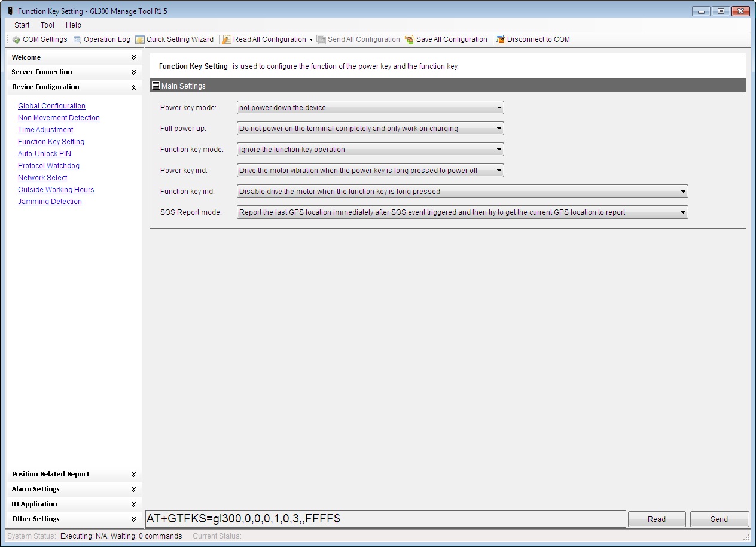The height and width of the screenshot is (547, 756).
Task: Open the SOS Report mode dropdown
Action: [462, 212]
